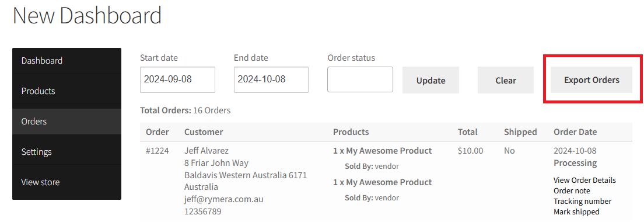Open View Order Details link
This screenshot has height=222, width=644.
pos(584,180)
